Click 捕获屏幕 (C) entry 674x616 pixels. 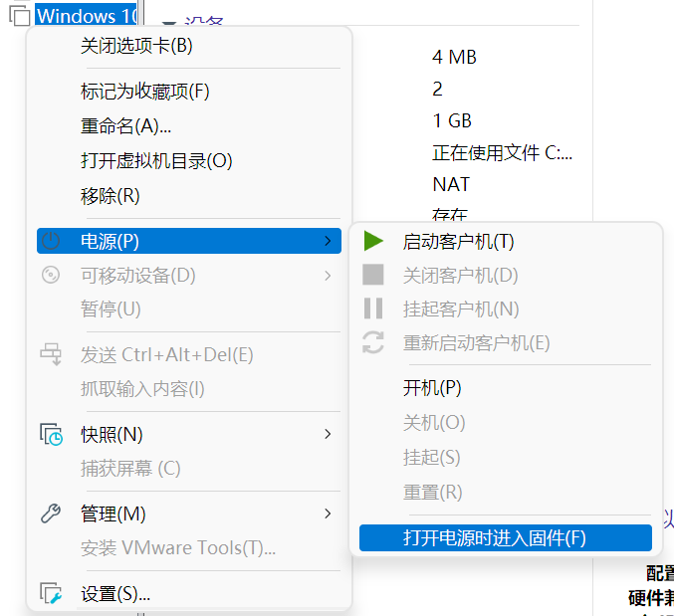click(x=189, y=469)
